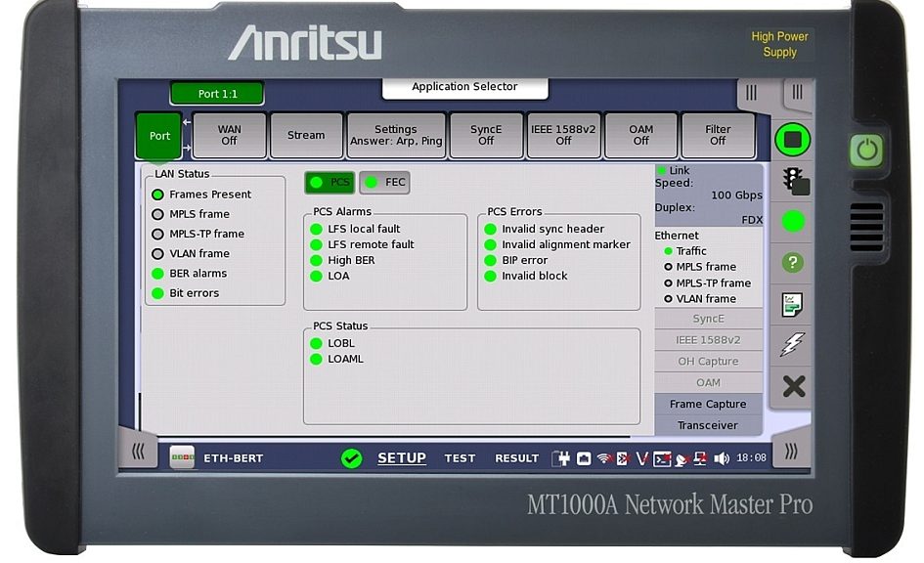Open the RESULT screen
Image resolution: width=924 pixels, height=563 pixels.
(517, 457)
